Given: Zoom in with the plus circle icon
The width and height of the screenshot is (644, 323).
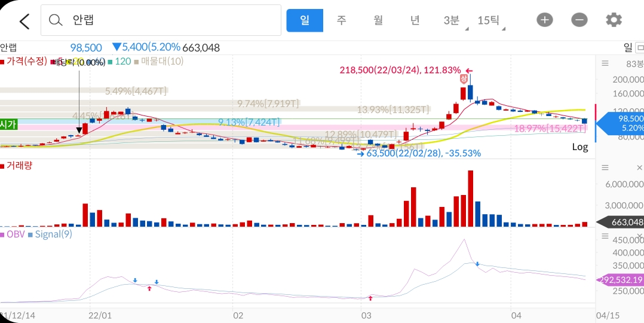Looking at the screenshot, I should [x=545, y=20].
